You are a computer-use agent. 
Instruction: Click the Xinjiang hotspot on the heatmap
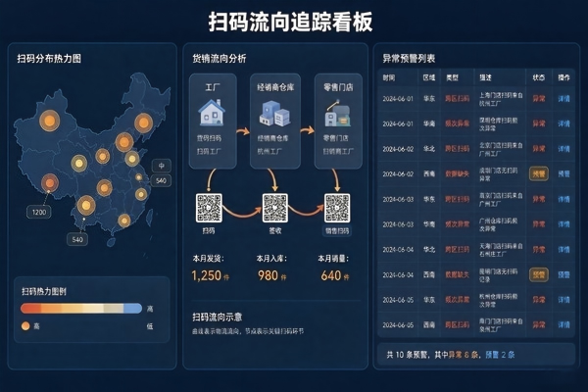(x=50, y=121)
